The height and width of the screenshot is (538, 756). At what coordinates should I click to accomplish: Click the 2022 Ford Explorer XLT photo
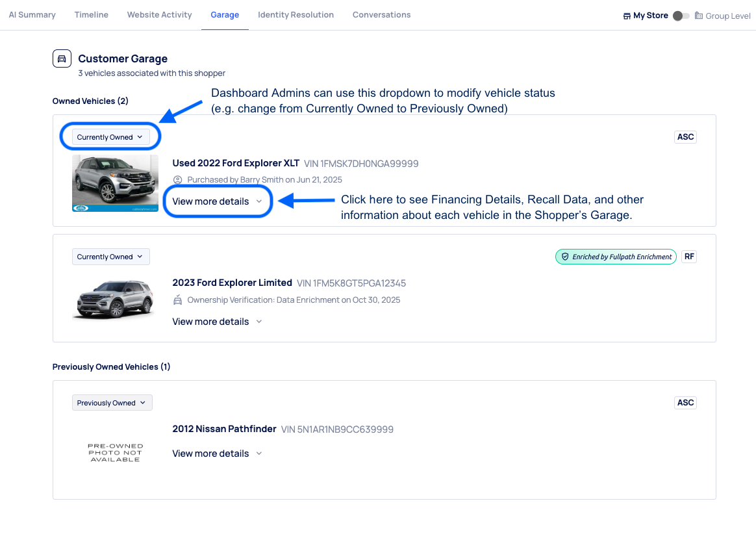[115, 183]
